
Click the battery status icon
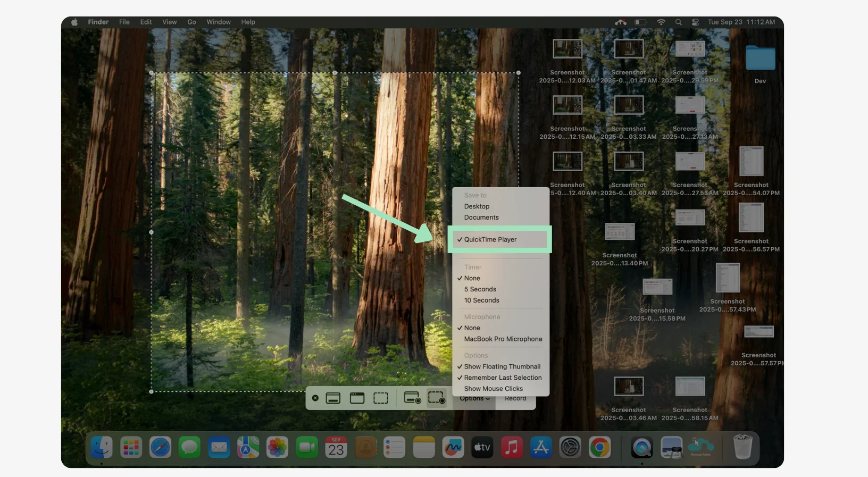point(641,22)
